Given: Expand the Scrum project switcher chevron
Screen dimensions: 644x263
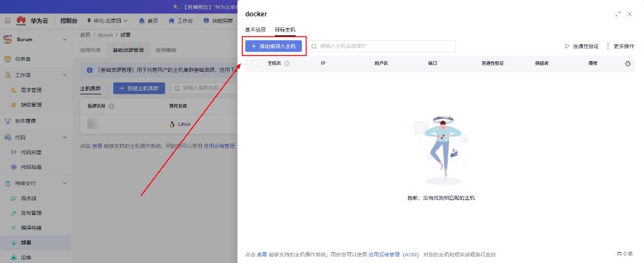Looking at the screenshot, I should [65, 40].
